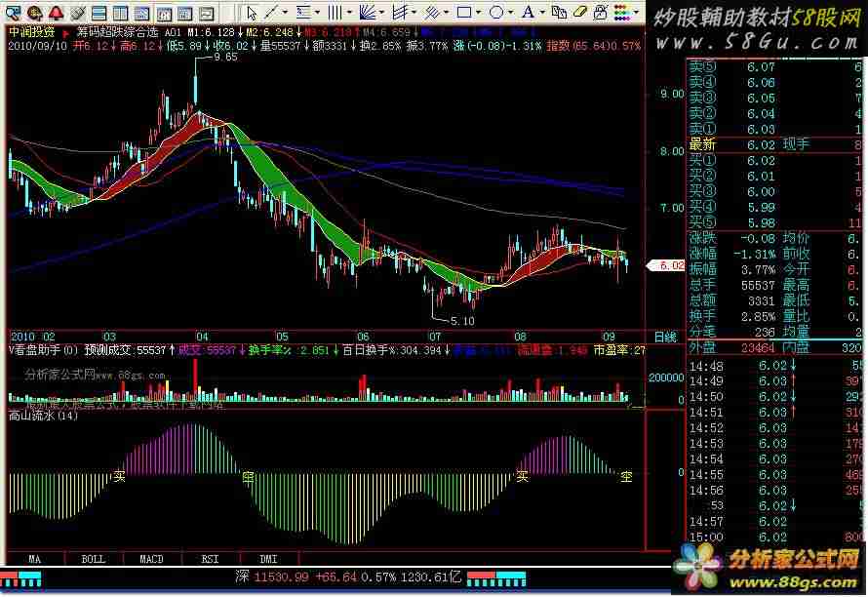Viewport: 868px width, 597px height.
Task: Select the arrow pointer tool in toolbar
Action: (252, 13)
